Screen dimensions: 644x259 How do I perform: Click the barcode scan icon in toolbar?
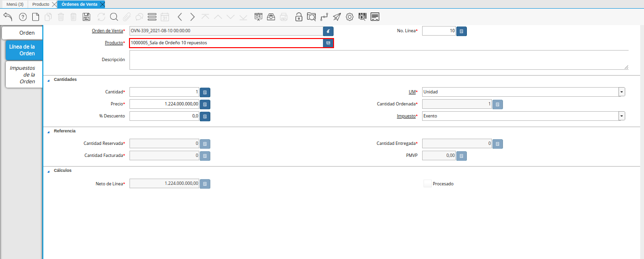(x=362, y=17)
